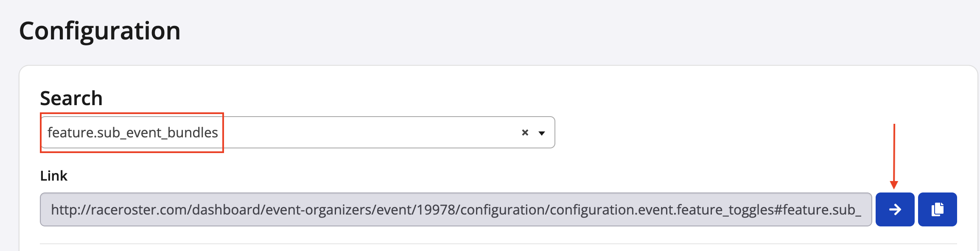Expand the Search dropdown arrow

click(542, 133)
